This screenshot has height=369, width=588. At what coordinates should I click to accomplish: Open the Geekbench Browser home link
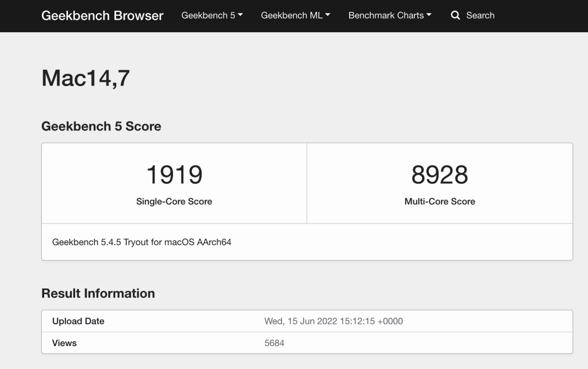tap(102, 15)
